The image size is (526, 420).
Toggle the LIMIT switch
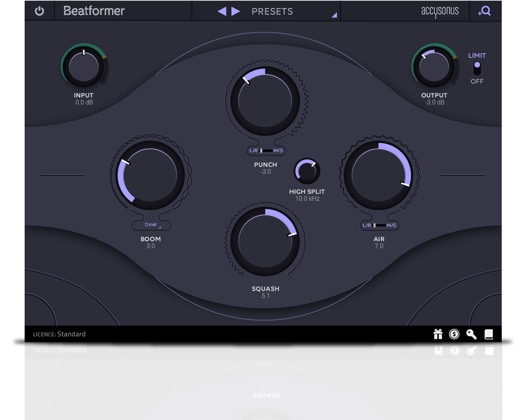click(x=477, y=68)
